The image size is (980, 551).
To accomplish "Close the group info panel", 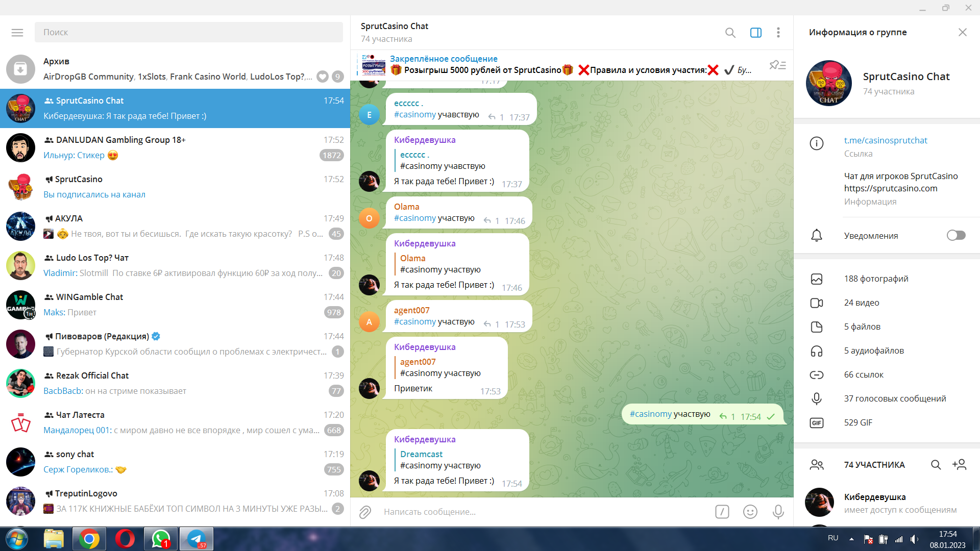I will (962, 32).
